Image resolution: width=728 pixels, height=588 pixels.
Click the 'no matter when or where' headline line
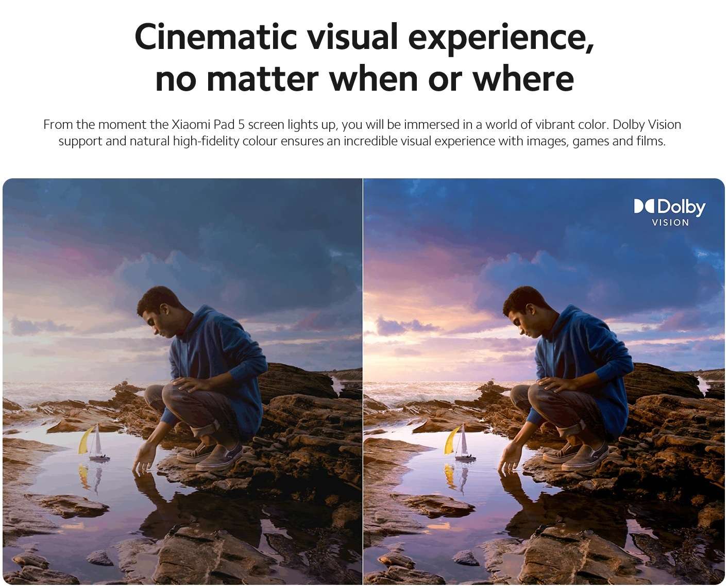364,78
